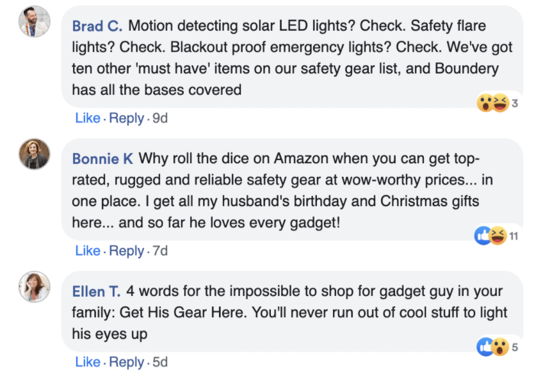Like Brad C.'s comment
Screen dimensions: 543x392
[x=88, y=118]
